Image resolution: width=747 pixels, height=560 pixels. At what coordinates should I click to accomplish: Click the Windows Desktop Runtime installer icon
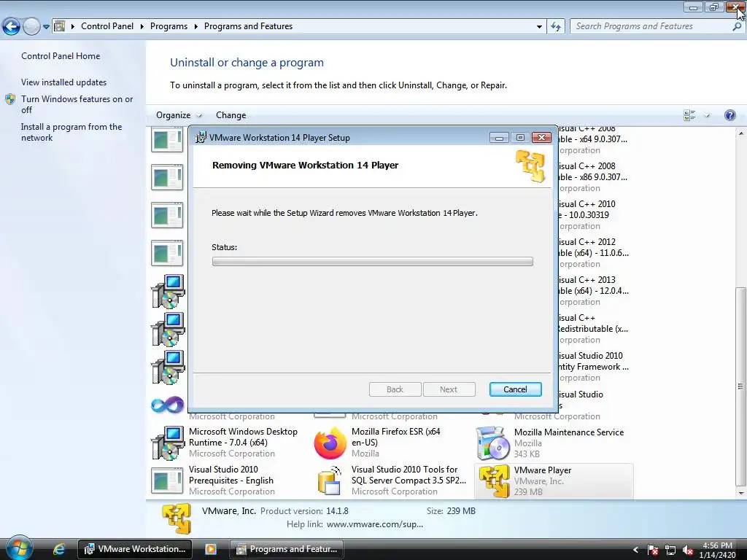click(168, 443)
